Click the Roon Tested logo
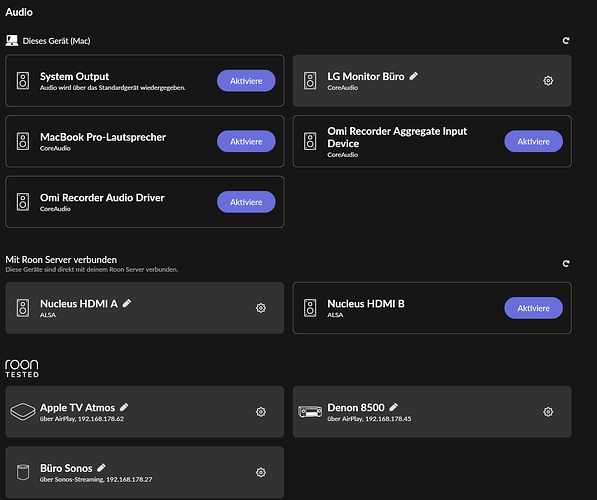This screenshot has width=597, height=500. (22, 368)
